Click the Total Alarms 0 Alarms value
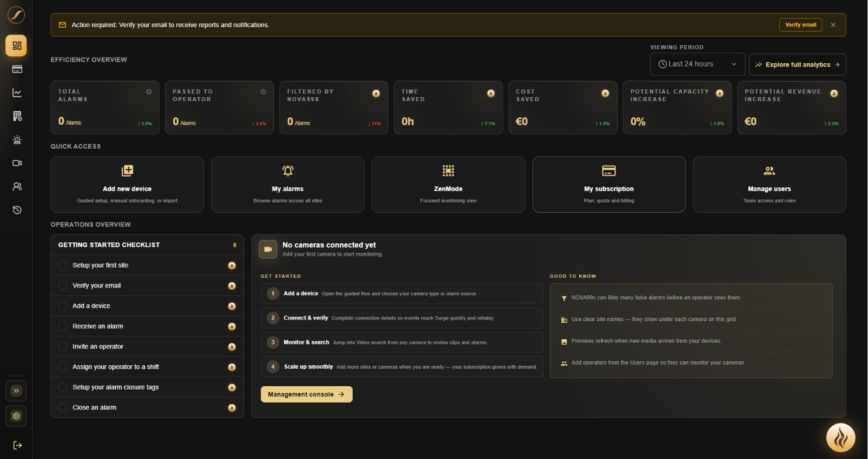Viewport: 868px width, 459px height. tap(70, 121)
